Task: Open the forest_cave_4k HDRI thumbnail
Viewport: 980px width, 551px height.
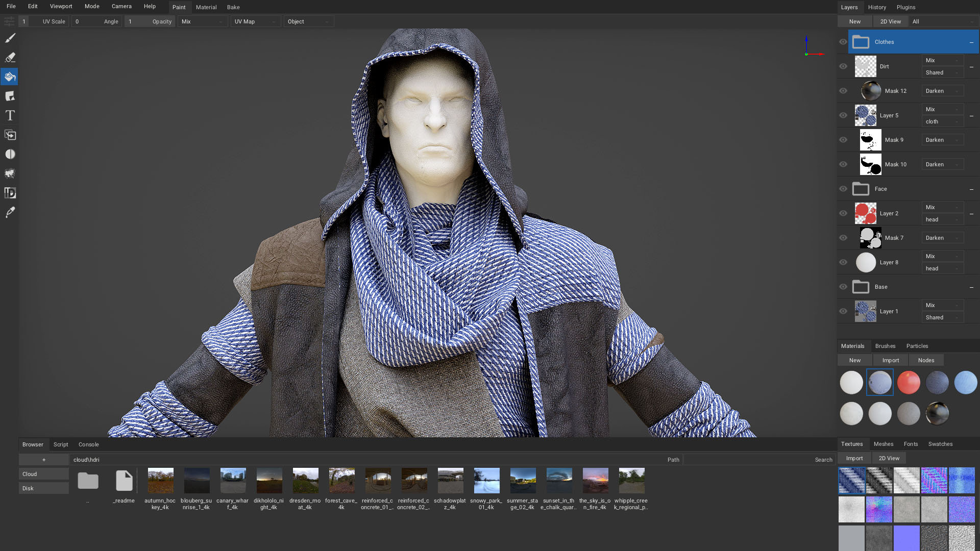Action: (341, 480)
